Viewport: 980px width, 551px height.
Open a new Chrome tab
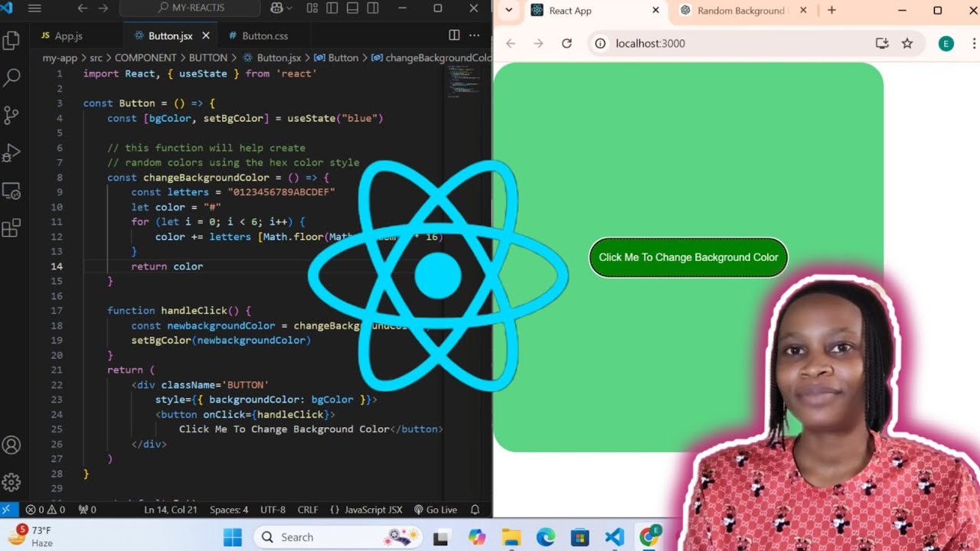click(x=831, y=11)
